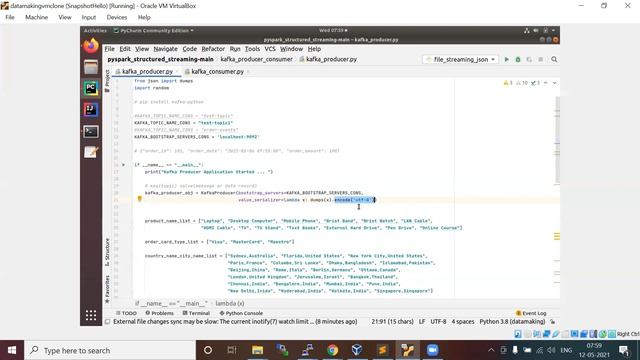Open the PyCharm Community Edition app menu

point(153,31)
